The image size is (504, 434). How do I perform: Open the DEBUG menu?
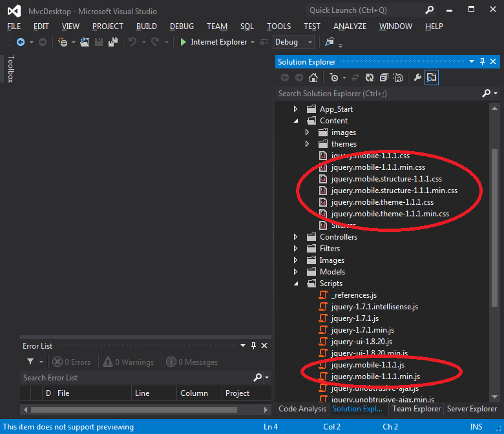click(x=182, y=26)
